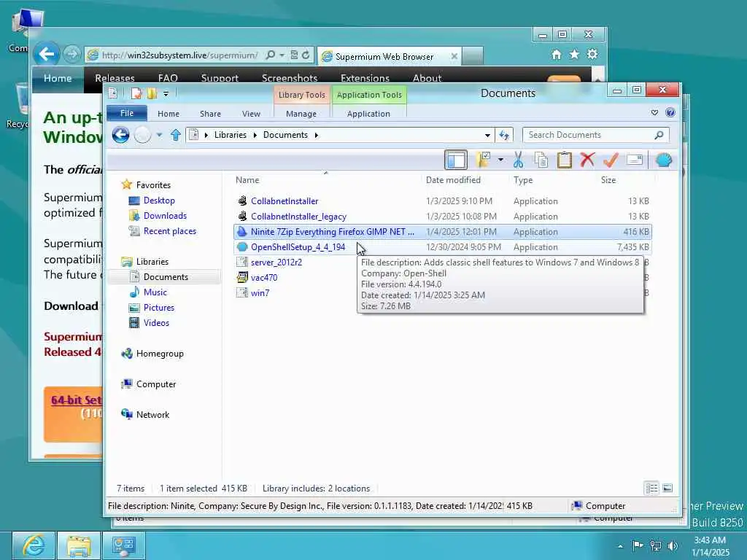Open Homegroup in navigation pane
The height and width of the screenshot is (560, 747).
coord(160,354)
